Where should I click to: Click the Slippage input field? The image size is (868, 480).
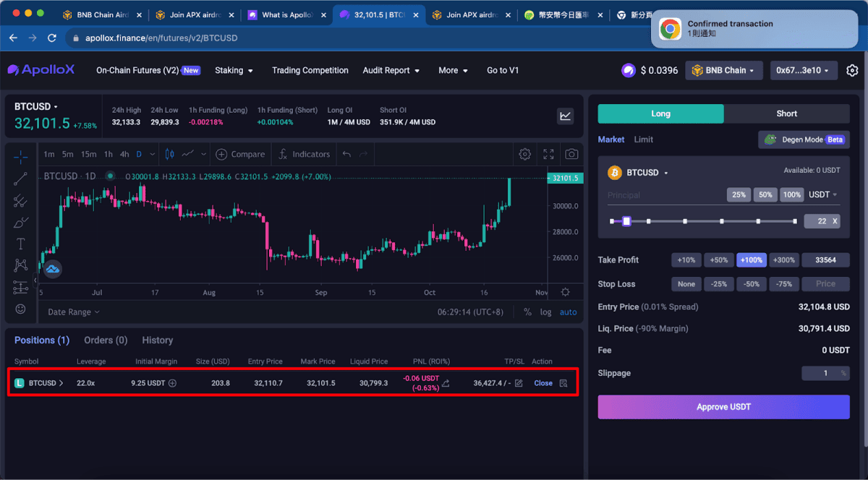(x=825, y=373)
